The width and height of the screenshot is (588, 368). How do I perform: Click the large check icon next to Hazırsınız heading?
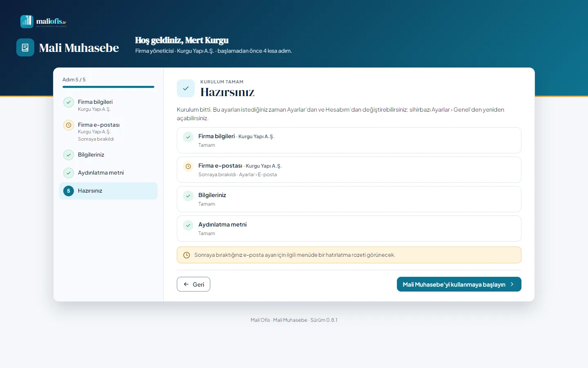point(186,88)
